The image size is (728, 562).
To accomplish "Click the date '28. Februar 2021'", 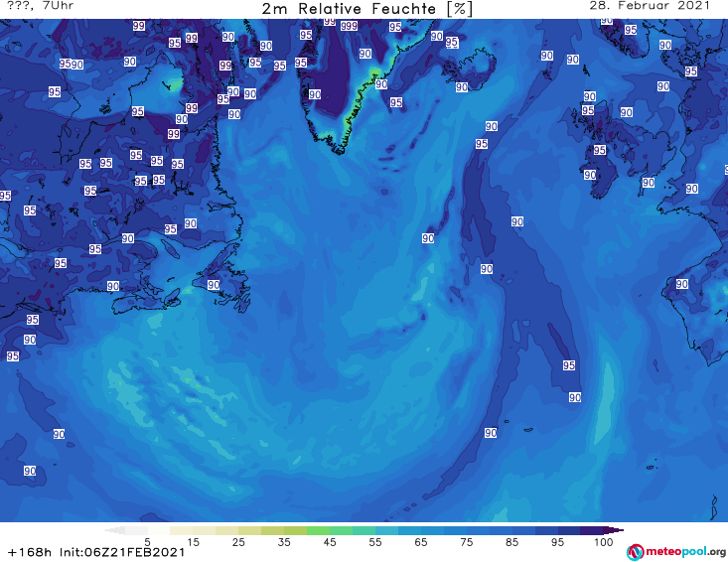I will tap(650, 6).
